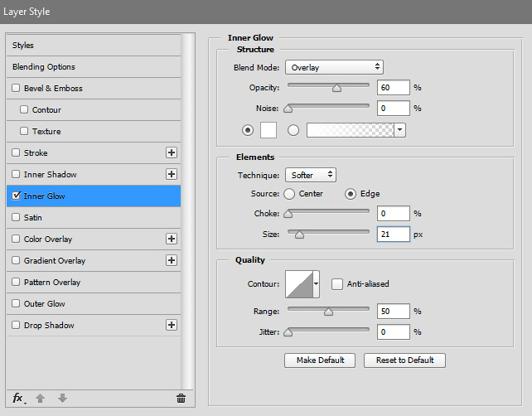Set Source to Edge
Viewport: 532px width, 416px height.
click(351, 194)
